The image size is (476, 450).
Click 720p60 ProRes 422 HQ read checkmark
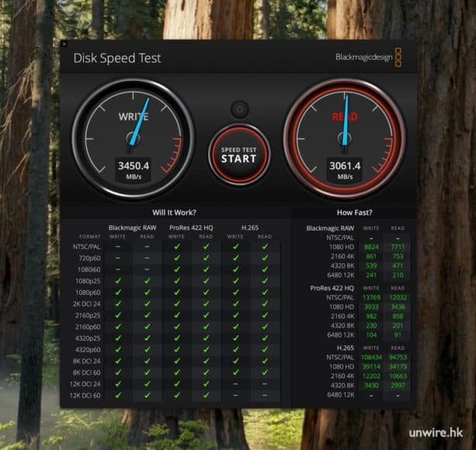[206, 258]
